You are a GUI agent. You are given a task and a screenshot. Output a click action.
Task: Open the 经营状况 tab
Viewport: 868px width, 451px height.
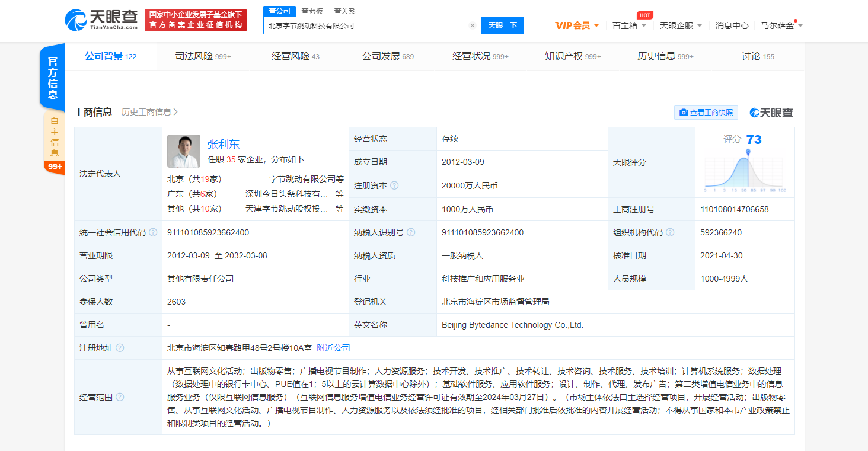(480, 56)
